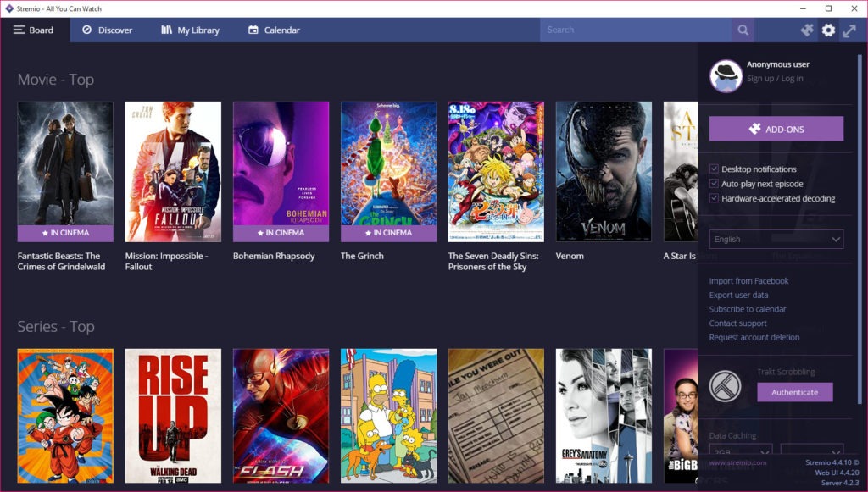Uncheck Hardware-accelerated decoding
The width and height of the screenshot is (868, 492).
714,198
